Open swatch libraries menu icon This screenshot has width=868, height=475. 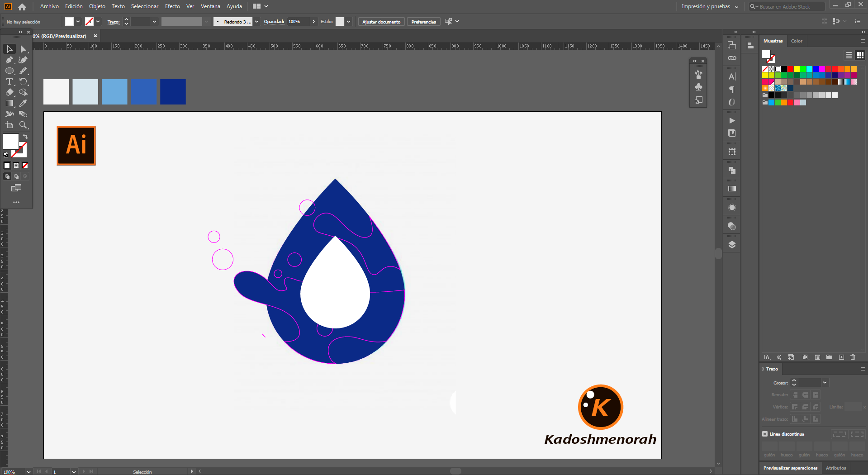(767, 357)
